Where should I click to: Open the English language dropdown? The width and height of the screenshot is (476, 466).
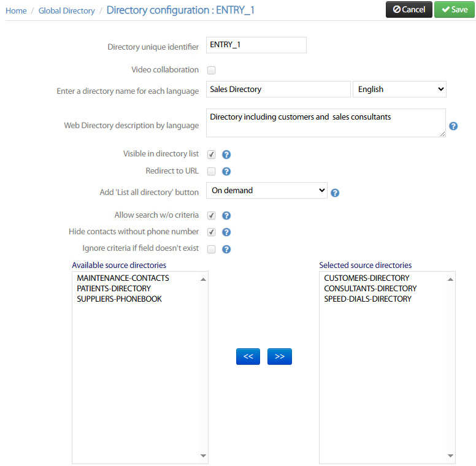tap(399, 90)
